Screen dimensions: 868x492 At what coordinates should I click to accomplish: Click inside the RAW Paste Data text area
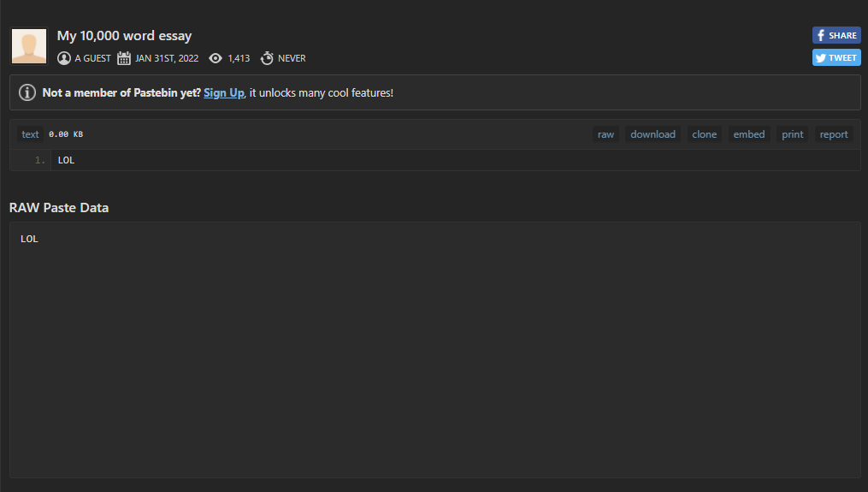click(x=435, y=350)
